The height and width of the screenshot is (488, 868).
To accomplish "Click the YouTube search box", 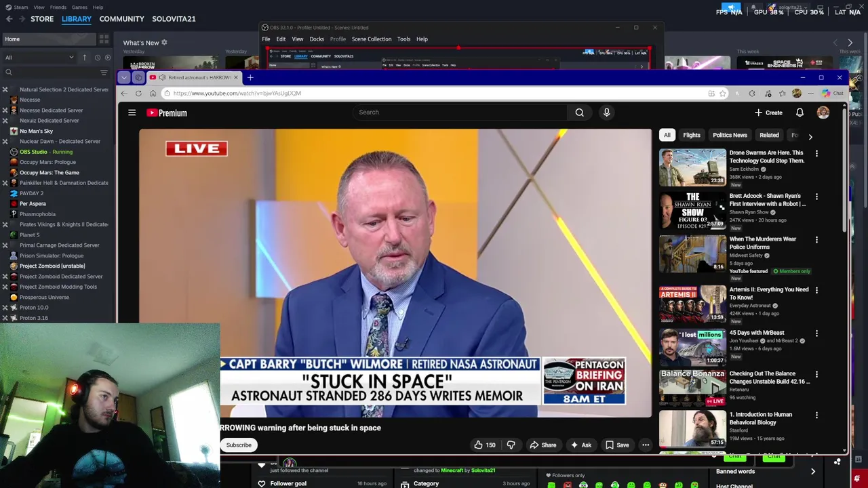I will pyautogui.click(x=460, y=113).
